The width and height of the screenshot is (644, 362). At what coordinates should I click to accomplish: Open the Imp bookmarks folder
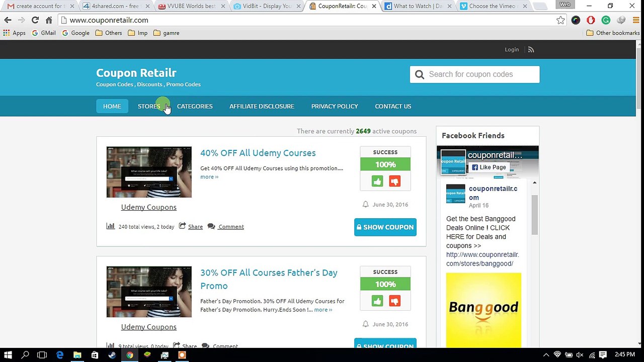point(138,33)
